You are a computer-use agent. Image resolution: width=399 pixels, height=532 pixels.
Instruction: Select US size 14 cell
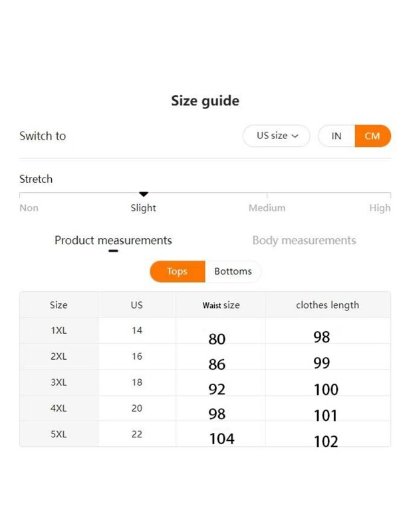pos(136,330)
